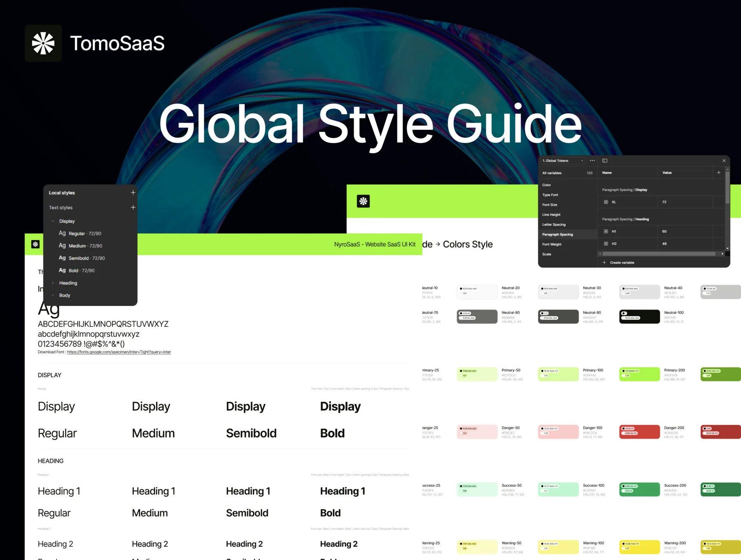The height and width of the screenshot is (560, 741).
Task: Click the H1 variable type icon
Action: click(x=606, y=231)
